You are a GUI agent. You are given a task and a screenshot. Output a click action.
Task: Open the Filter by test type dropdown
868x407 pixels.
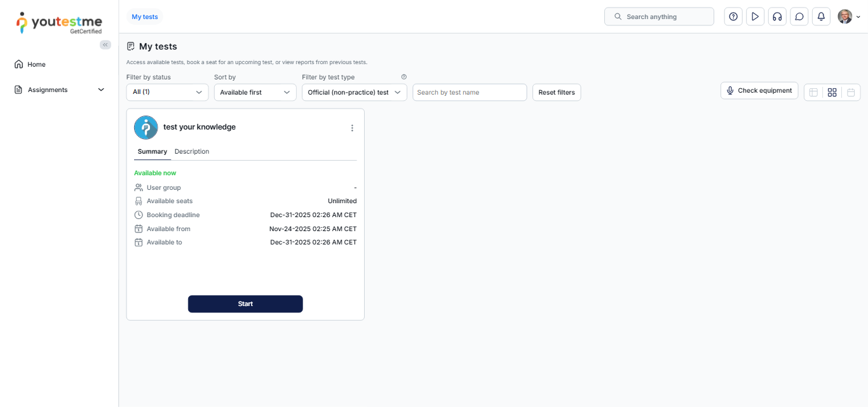354,92
